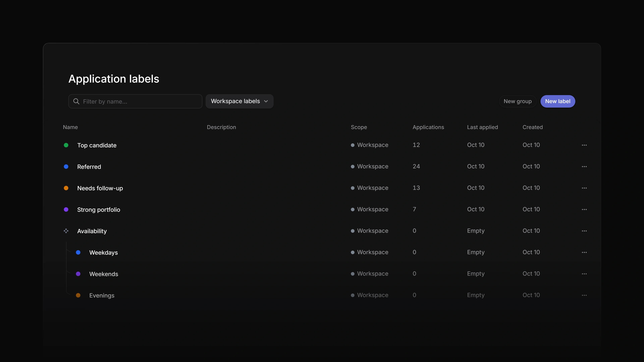This screenshot has width=644, height=362.
Task: Click applications count 7 for Strong portfolio
Action: coord(414,209)
